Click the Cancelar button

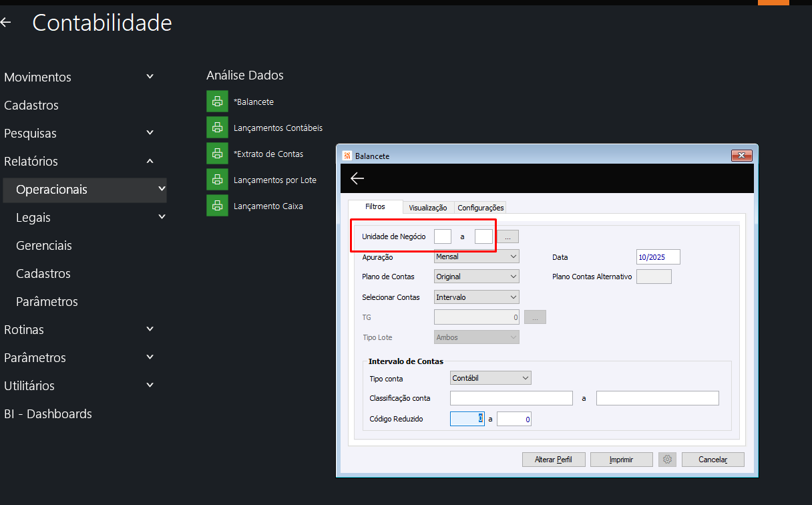[x=713, y=460]
